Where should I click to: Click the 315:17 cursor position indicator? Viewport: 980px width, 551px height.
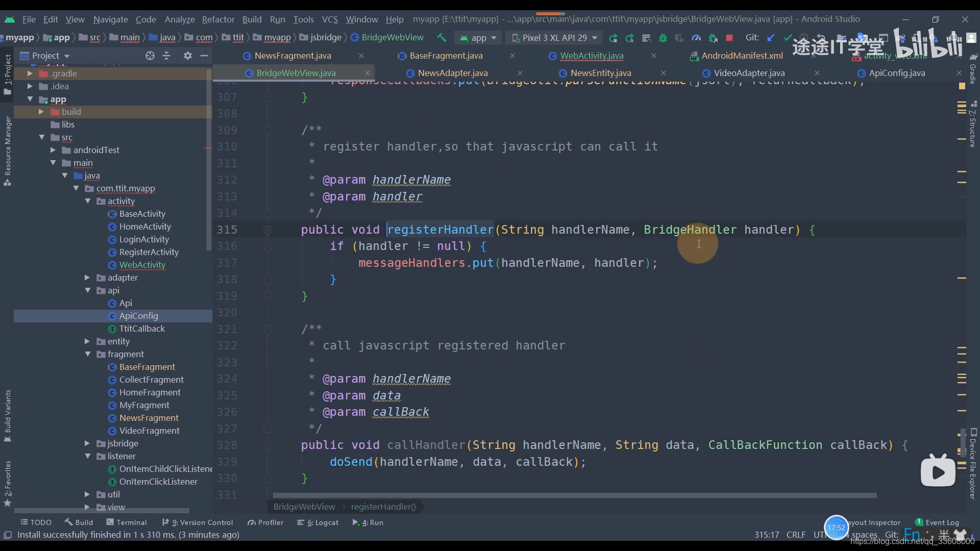767,535
